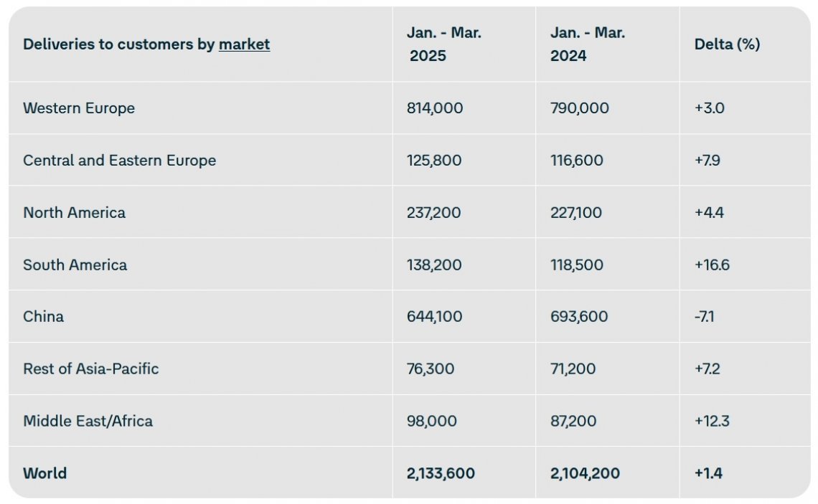Select the Middle East/Africa row label

click(88, 421)
